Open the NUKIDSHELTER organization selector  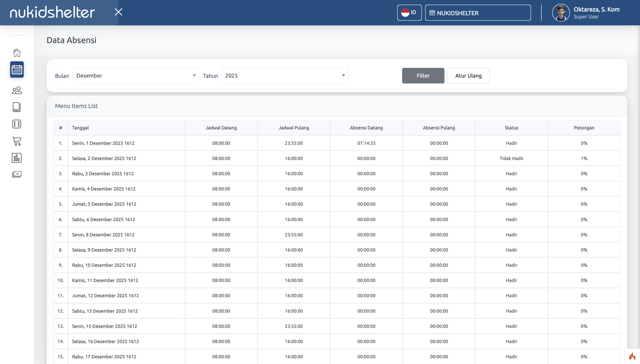(x=477, y=13)
